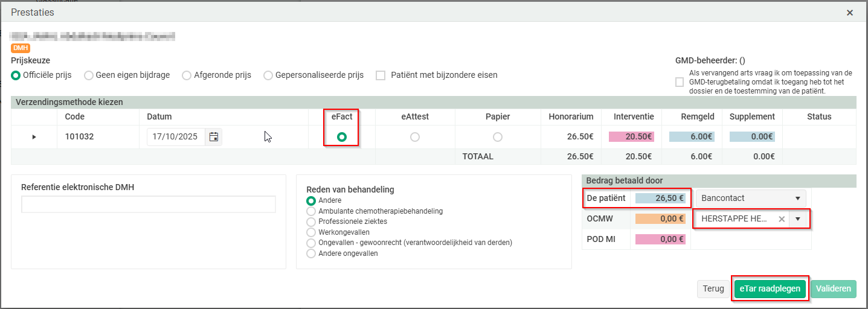Expand the row for code 101032
Image resolution: width=868 pixels, height=309 pixels.
pos(34,137)
